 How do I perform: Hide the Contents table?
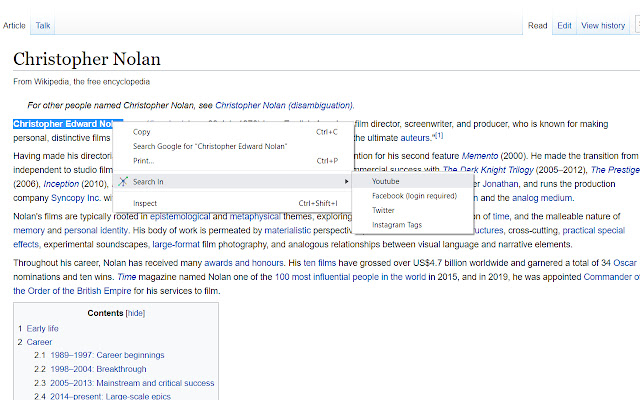pyautogui.click(x=134, y=313)
